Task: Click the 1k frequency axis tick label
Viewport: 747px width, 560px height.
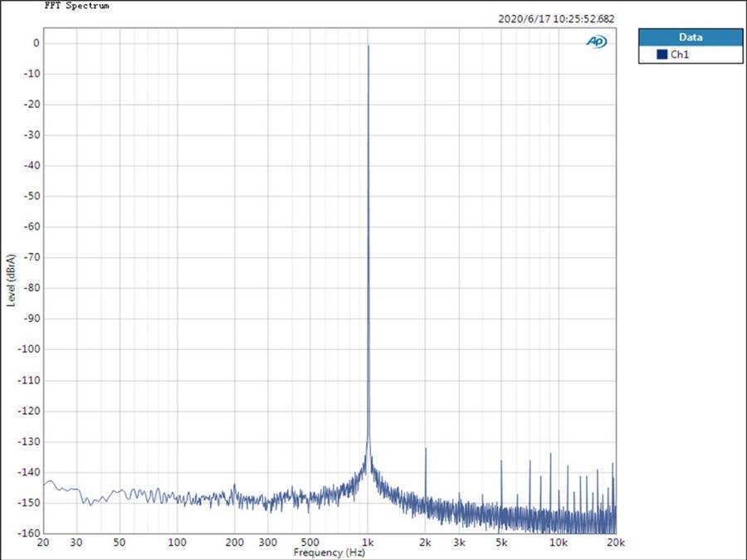Action: pos(368,543)
